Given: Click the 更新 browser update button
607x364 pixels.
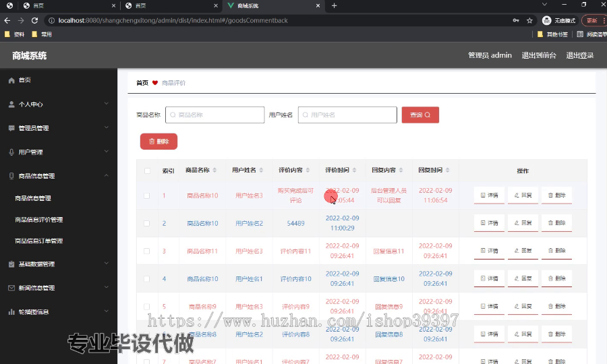Looking at the screenshot, I should tap(594, 20).
